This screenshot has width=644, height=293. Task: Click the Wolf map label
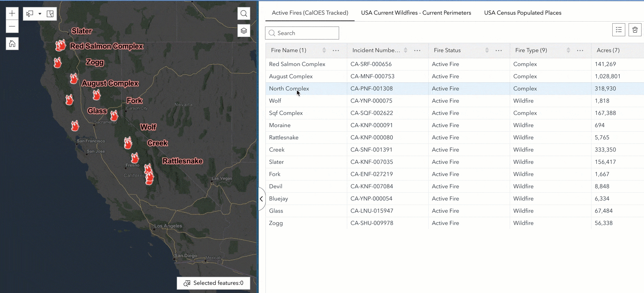[x=148, y=127]
